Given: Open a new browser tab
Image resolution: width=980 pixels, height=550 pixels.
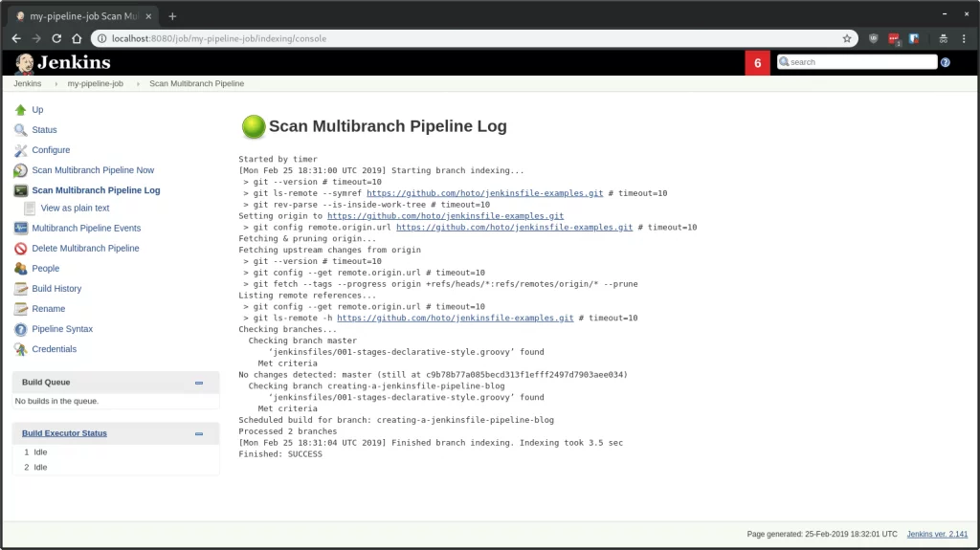Looking at the screenshot, I should click(x=172, y=16).
